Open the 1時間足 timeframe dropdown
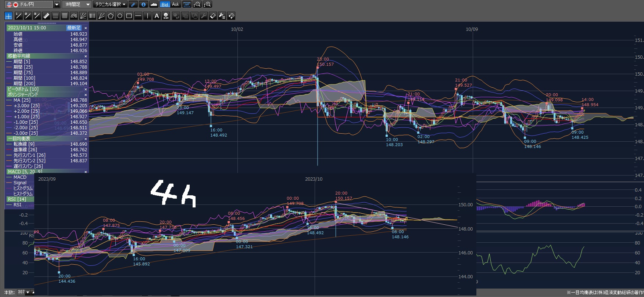This screenshot has height=297, width=644. (88, 4)
